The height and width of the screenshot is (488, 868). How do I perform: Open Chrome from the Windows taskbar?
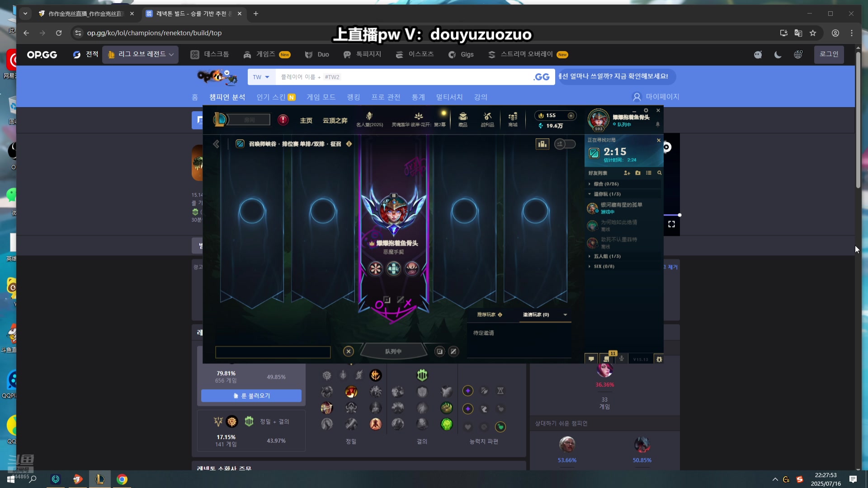[122, 479]
